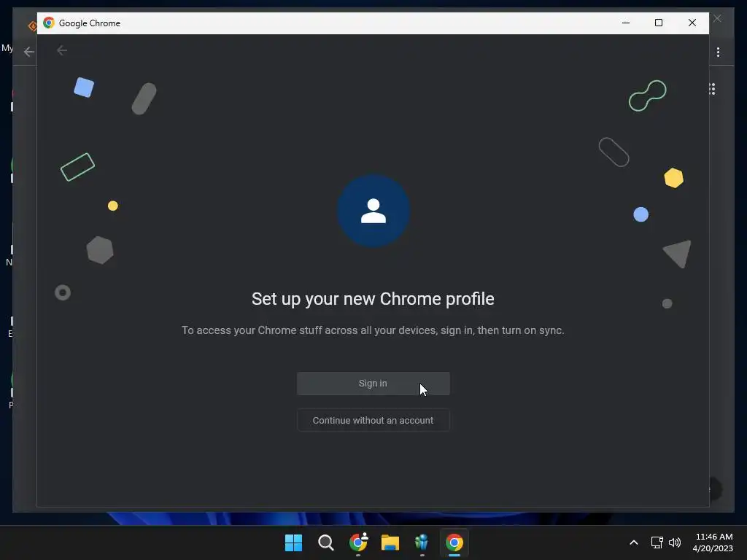
Task: Close the background window behind Chrome
Action: (718, 18)
